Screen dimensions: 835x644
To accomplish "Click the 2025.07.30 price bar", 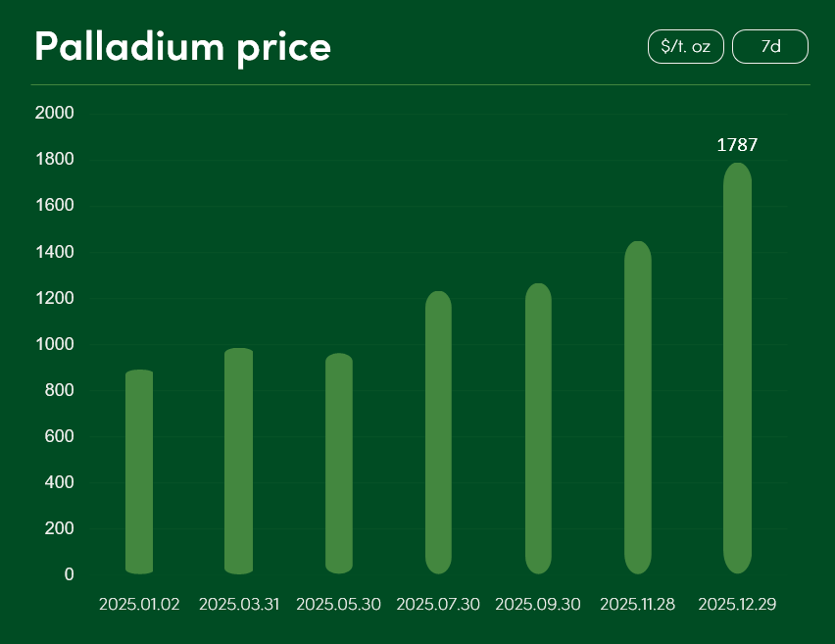I will (x=438, y=432).
